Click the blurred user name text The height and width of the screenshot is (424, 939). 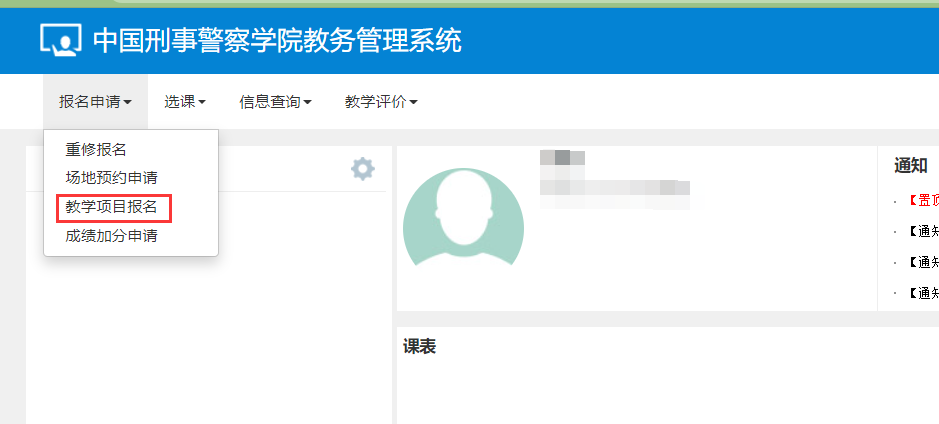561,157
